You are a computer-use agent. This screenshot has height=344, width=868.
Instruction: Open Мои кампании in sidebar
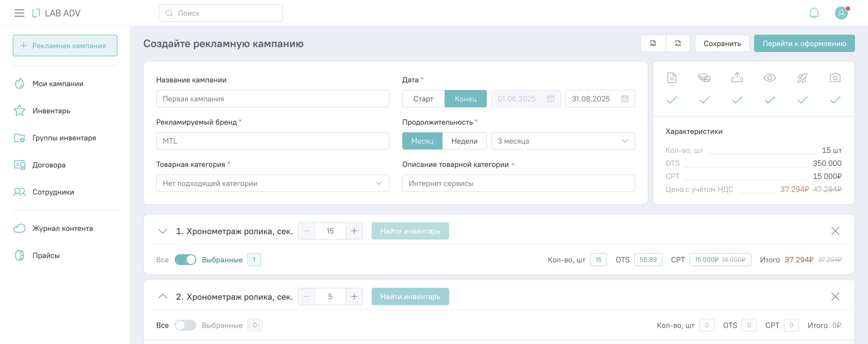click(58, 84)
